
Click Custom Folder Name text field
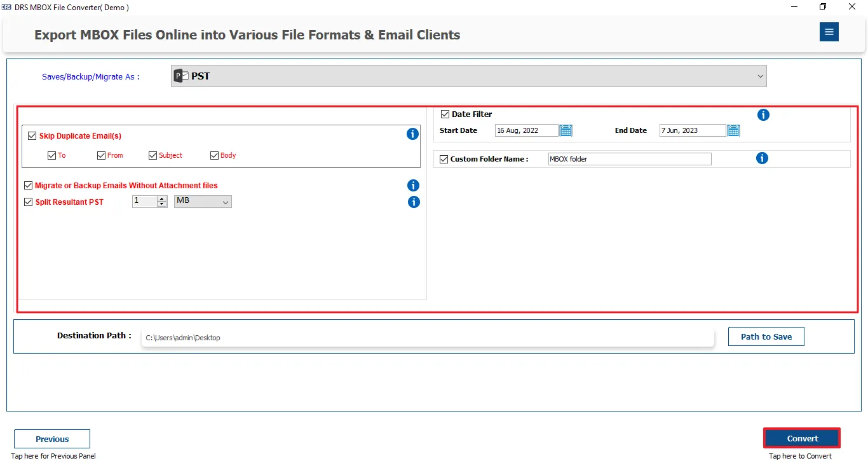[x=630, y=159]
